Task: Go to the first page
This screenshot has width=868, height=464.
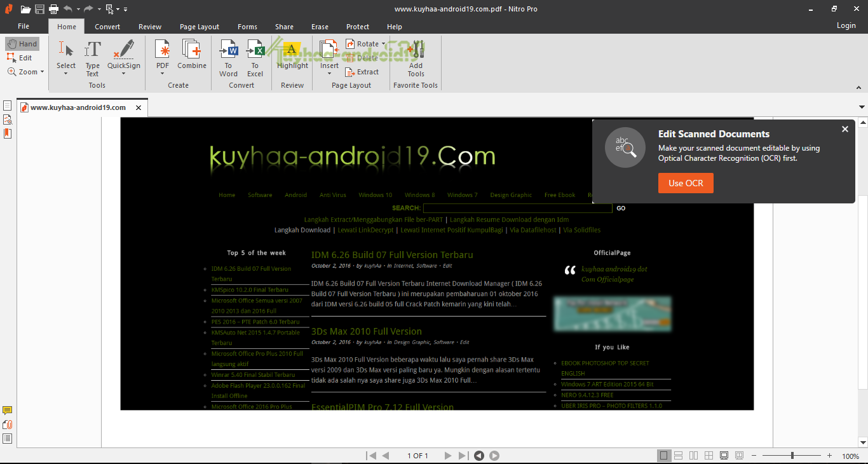Action: [371, 456]
